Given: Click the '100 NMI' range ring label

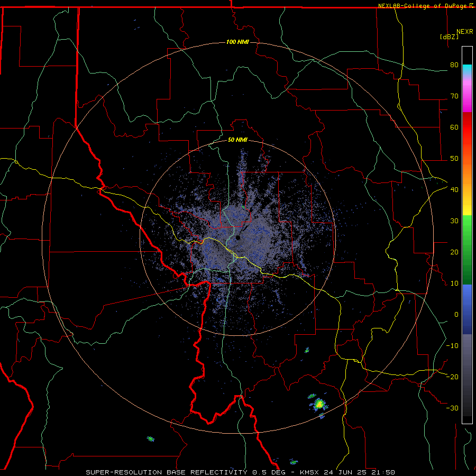Looking at the screenshot, I should (x=237, y=42).
